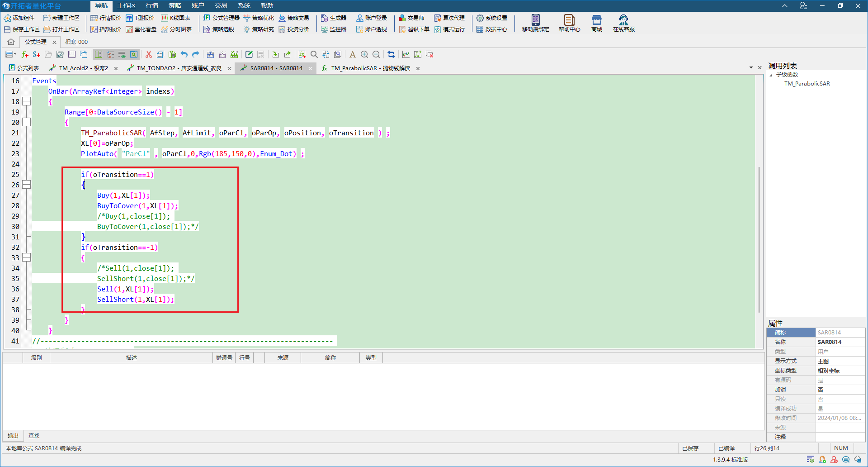The width and height of the screenshot is (868, 467).
Task: Switch to the 查找 bottom tab
Action: pyautogui.click(x=34, y=436)
